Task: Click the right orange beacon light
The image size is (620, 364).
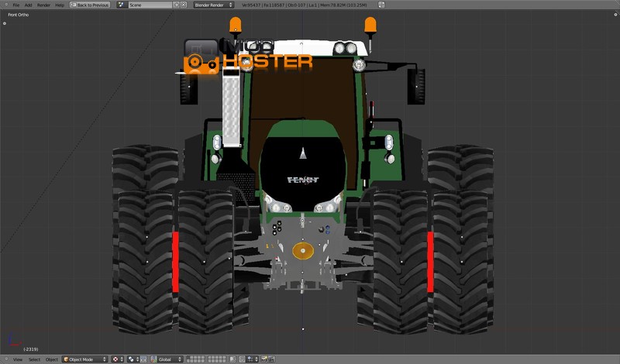Action: coord(370,25)
